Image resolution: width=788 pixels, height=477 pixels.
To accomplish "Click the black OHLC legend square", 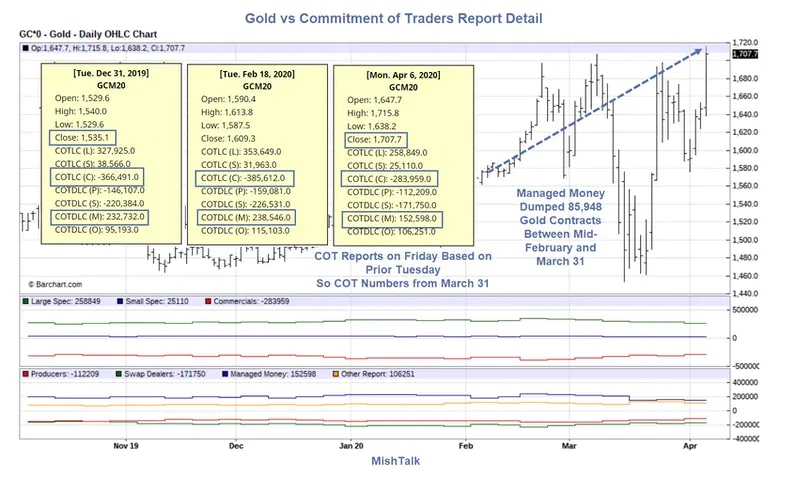I will [x=25, y=48].
